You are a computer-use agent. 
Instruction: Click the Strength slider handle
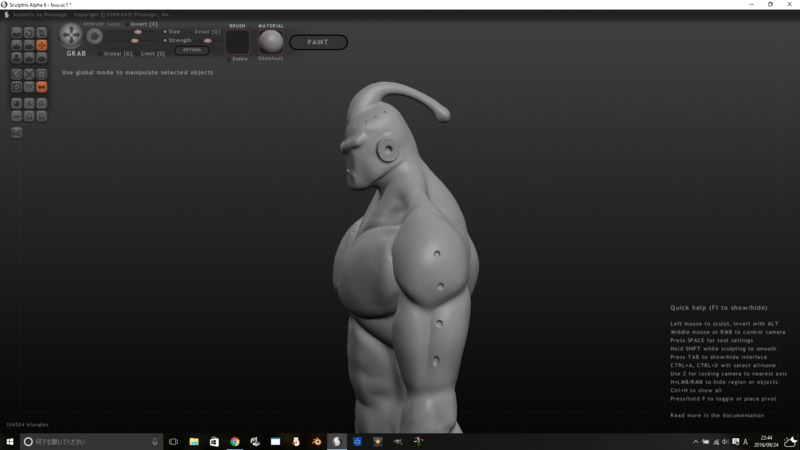tap(135, 41)
